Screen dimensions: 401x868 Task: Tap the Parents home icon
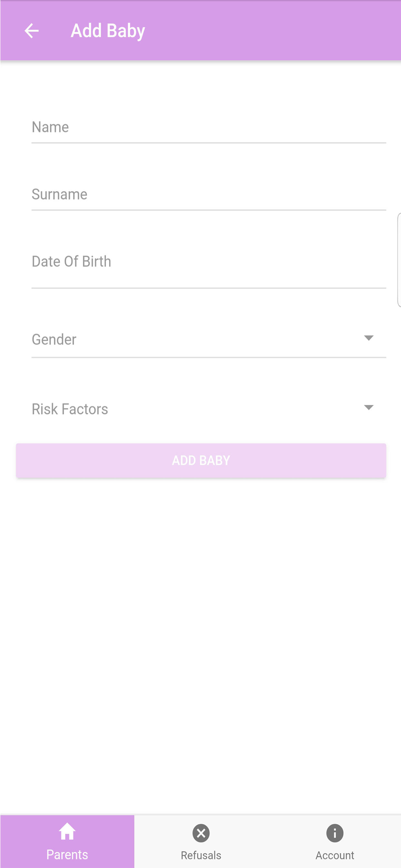67,832
